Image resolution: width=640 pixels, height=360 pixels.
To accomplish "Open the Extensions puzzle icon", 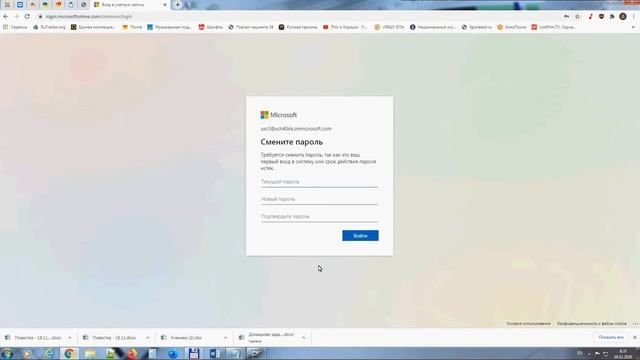I will (612, 16).
